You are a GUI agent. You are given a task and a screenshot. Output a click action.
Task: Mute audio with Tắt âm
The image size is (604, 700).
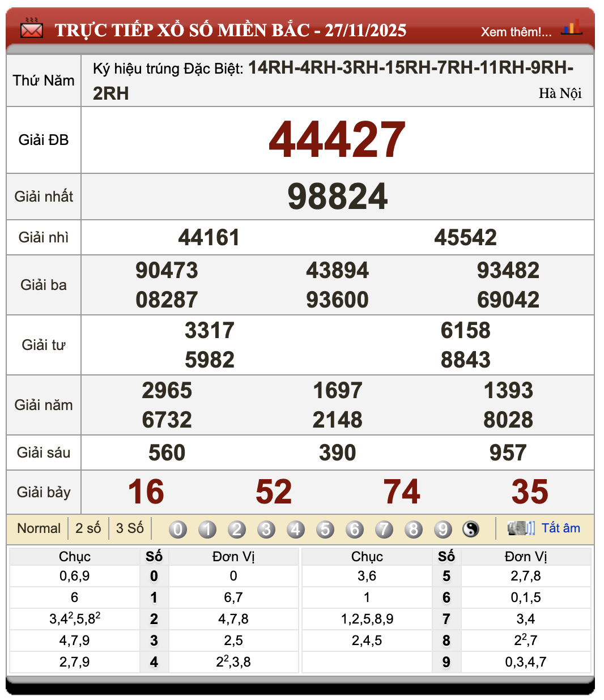coord(562,528)
